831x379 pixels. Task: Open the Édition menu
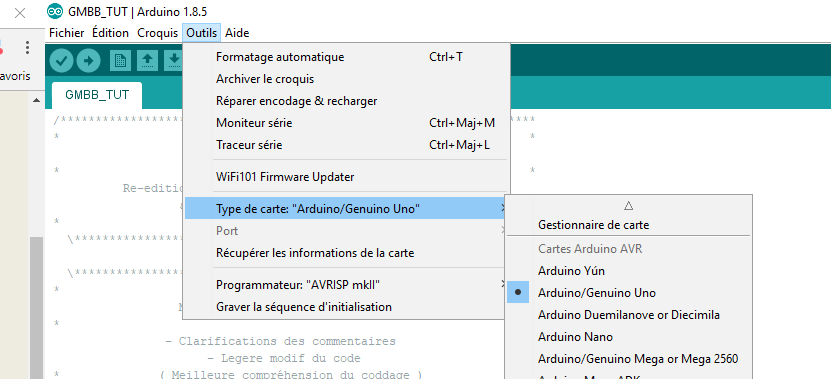point(110,33)
